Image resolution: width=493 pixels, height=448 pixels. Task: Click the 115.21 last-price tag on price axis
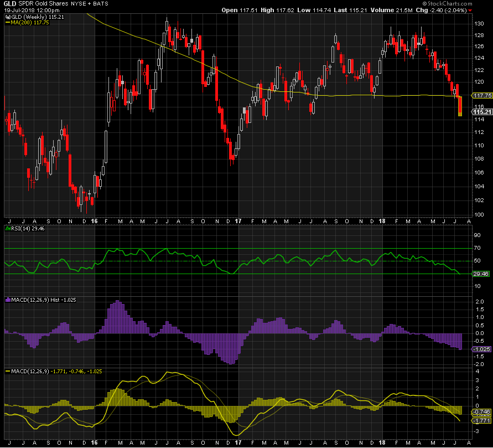(482, 112)
